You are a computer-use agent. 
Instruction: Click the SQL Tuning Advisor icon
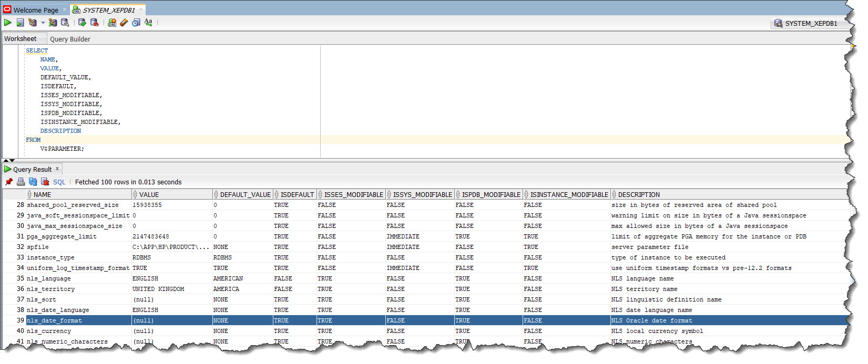coord(65,23)
